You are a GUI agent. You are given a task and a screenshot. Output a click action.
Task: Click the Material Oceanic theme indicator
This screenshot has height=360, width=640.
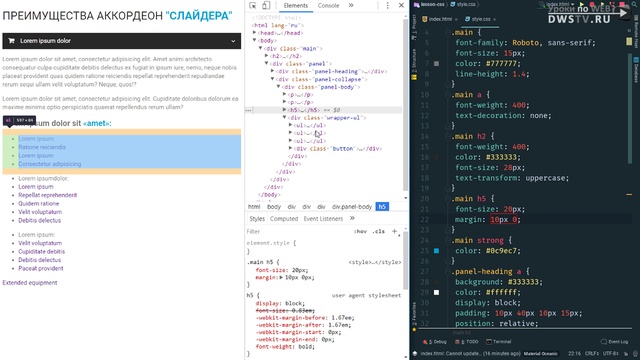click(540, 353)
